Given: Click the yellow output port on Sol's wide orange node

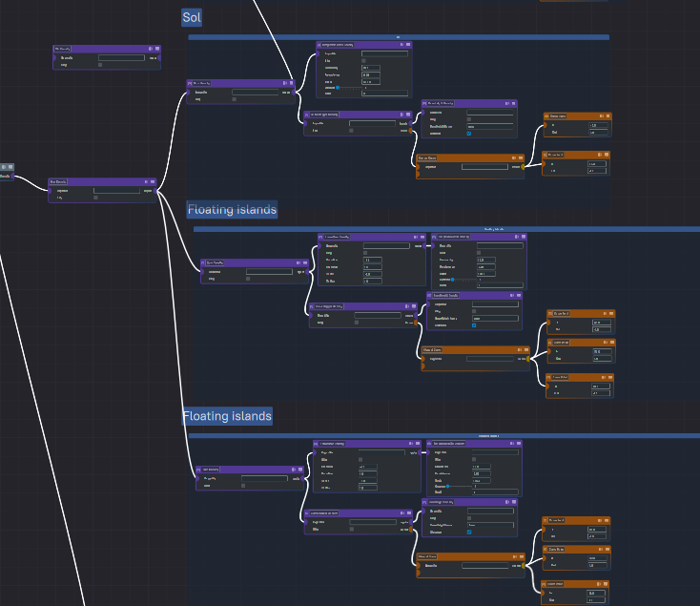Looking at the screenshot, I should (524, 167).
